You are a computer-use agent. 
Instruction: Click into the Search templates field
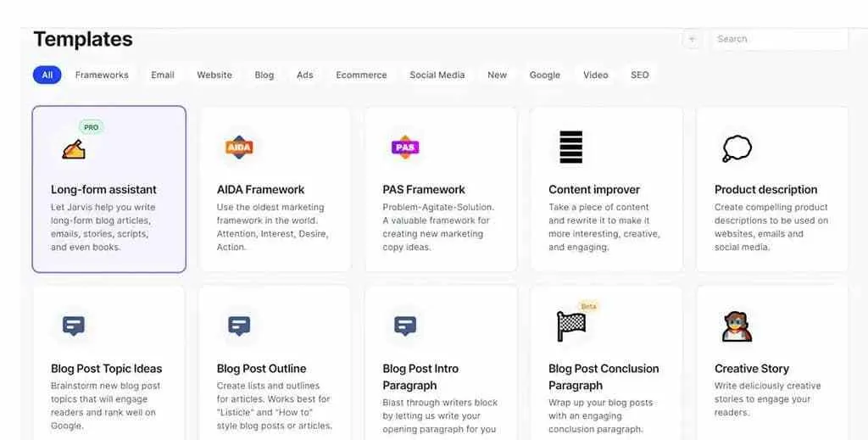tap(780, 39)
